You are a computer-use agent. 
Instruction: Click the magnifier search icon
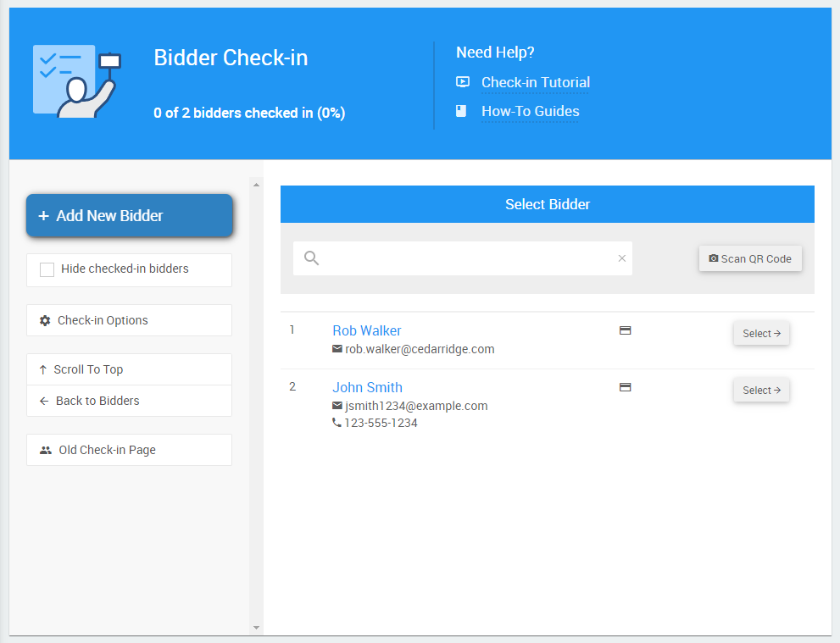[311, 258]
